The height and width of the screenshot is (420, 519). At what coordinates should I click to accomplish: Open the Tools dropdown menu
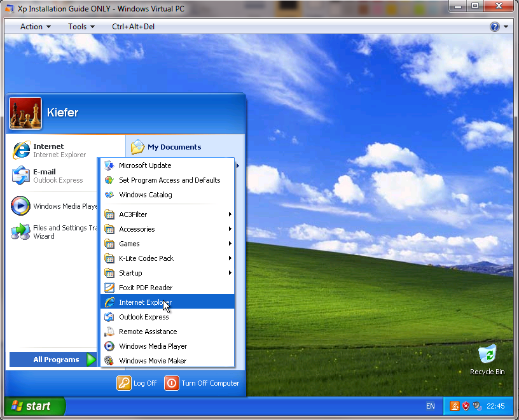[81, 27]
